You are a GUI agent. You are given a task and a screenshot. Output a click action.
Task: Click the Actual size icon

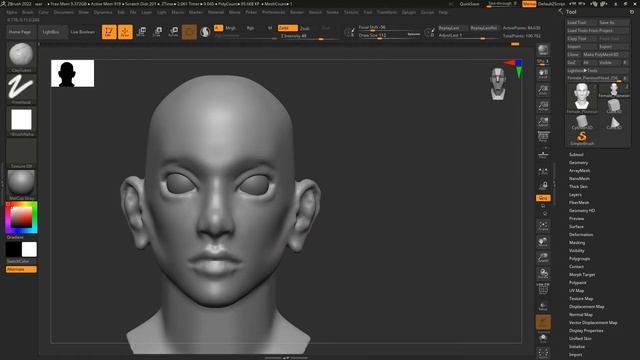[x=543, y=106]
